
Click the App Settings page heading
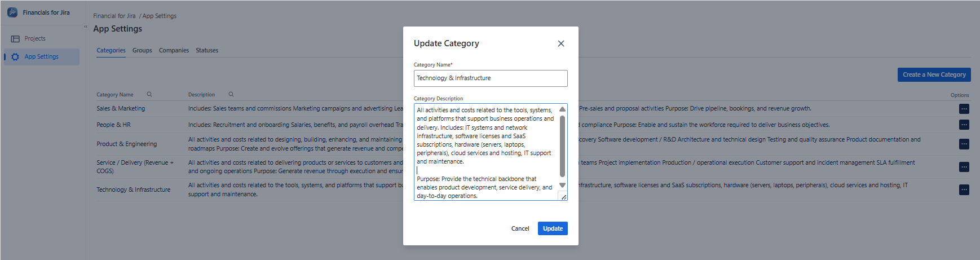[118, 29]
